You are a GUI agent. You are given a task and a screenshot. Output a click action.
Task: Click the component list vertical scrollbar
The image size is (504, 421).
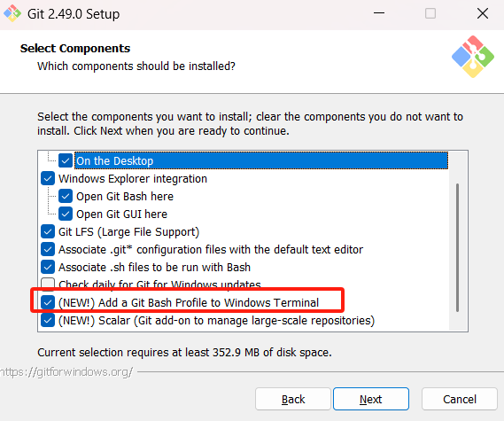pos(457,247)
